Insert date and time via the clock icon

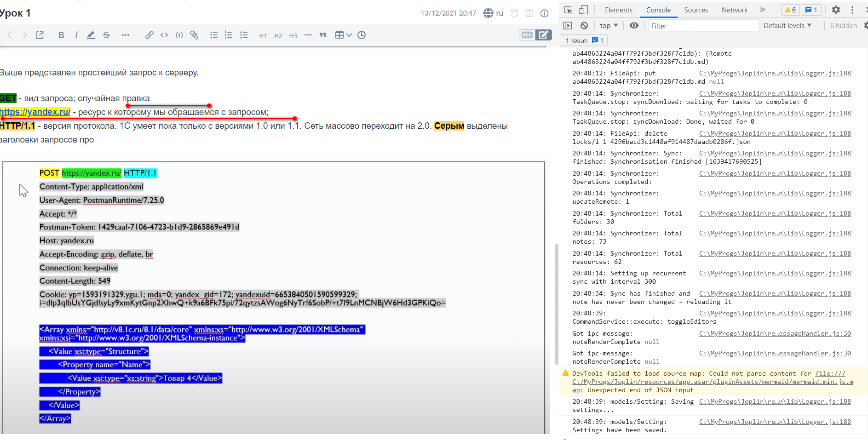362,35
